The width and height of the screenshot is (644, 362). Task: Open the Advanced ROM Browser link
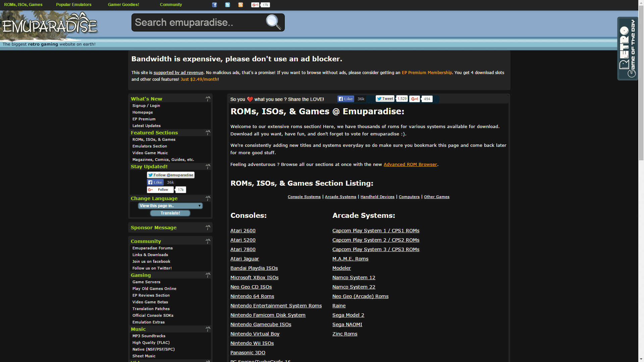point(410,164)
